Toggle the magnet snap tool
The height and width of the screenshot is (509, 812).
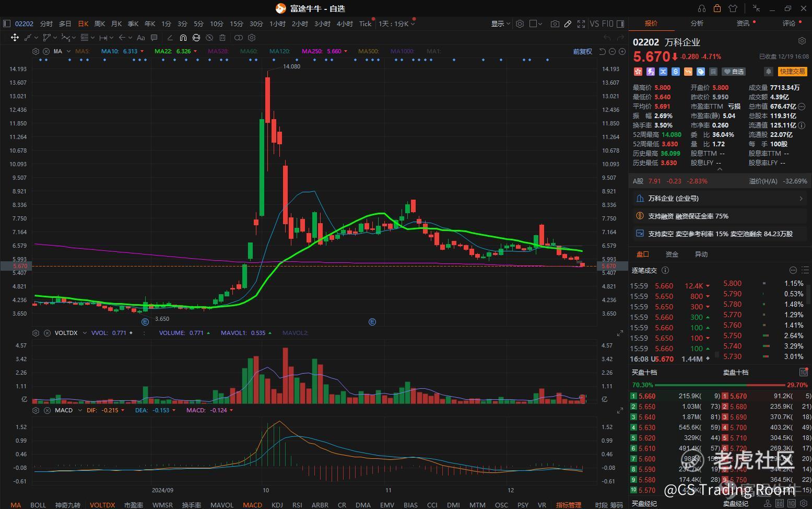pyautogui.click(x=183, y=38)
